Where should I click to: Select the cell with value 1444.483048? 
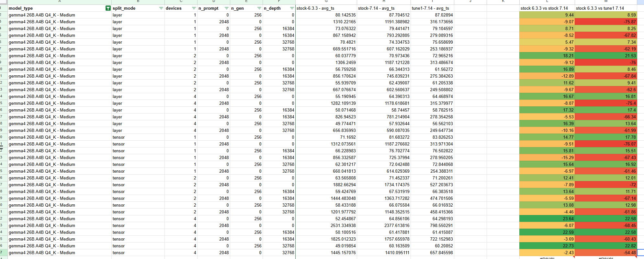click(326, 198)
